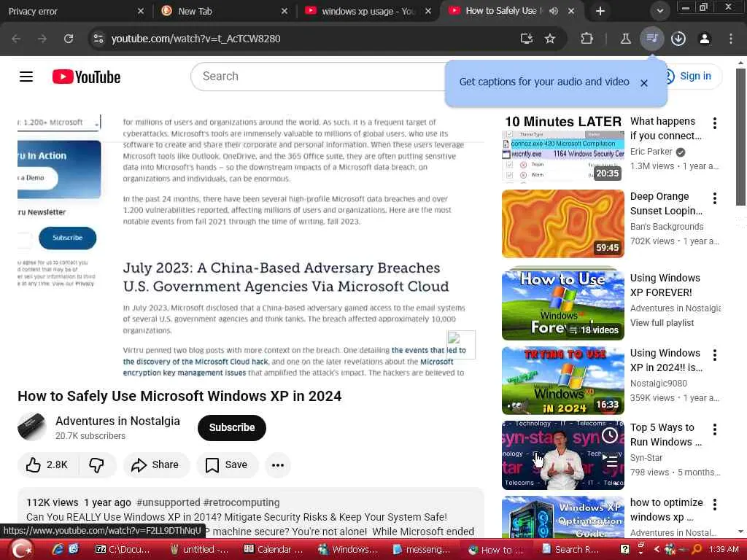
Task: Close the windows xp usage tab
Action: coord(428,11)
